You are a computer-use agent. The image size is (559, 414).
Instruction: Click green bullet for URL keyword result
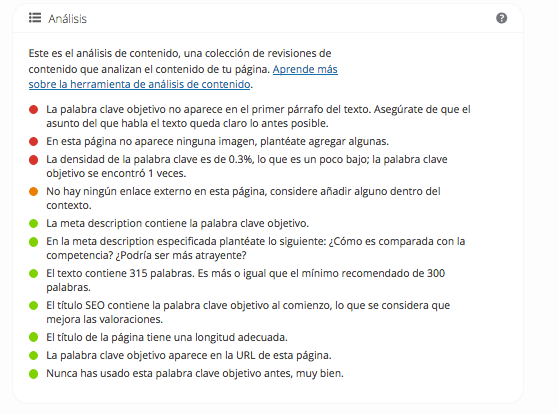[x=34, y=356]
